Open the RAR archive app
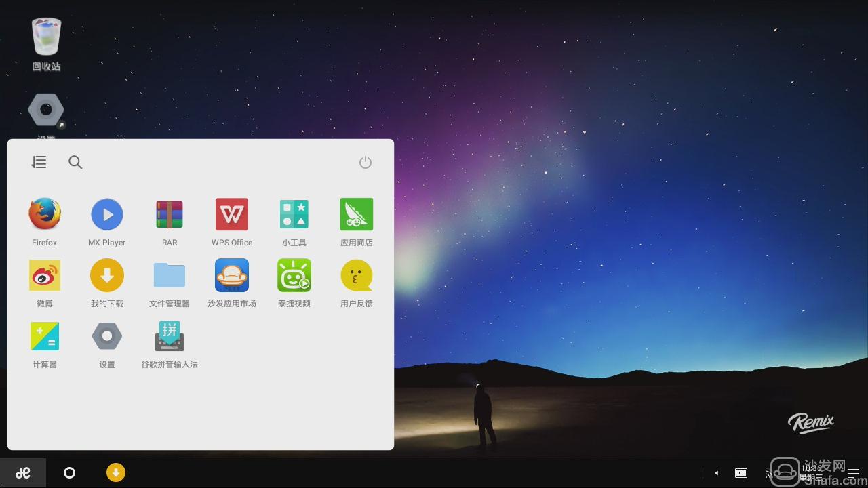This screenshot has width=868, height=488. click(x=170, y=215)
